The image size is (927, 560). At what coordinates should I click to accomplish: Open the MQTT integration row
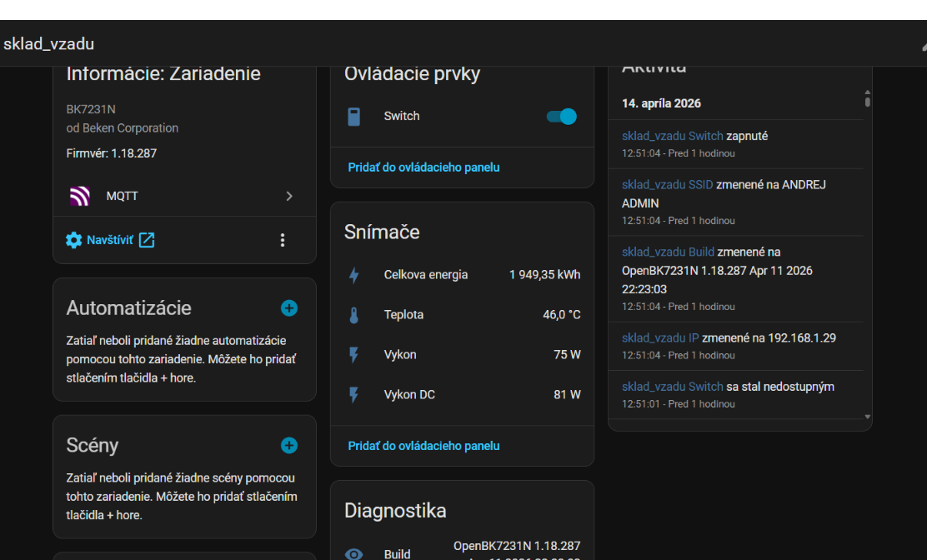(184, 196)
